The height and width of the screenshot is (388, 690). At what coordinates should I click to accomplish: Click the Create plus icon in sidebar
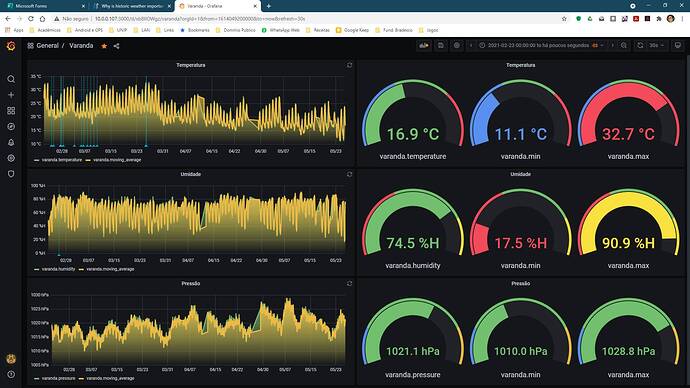[x=11, y=95]
